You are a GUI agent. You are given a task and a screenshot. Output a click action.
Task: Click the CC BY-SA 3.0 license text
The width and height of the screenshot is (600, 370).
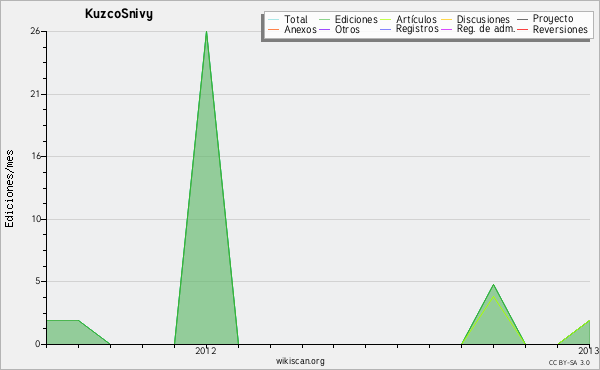[569, 363]
